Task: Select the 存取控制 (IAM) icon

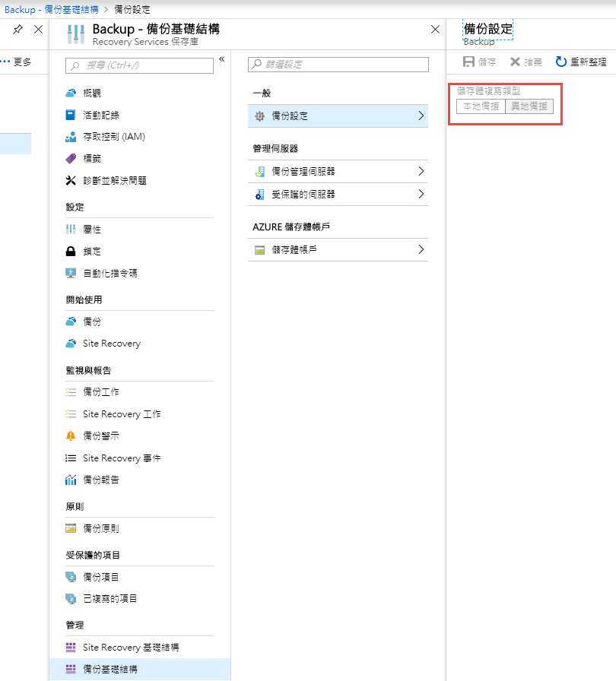Action: [71, 137]
